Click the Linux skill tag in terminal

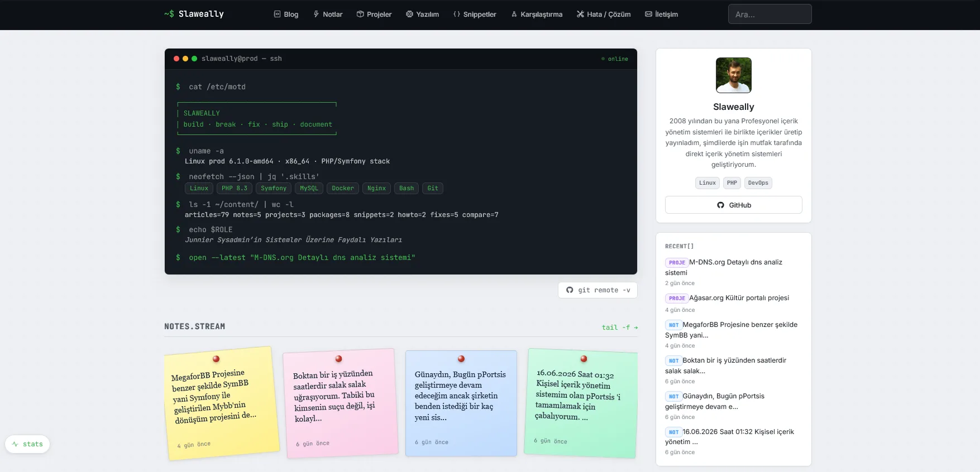pyautogui.click(x=199, y=189)
